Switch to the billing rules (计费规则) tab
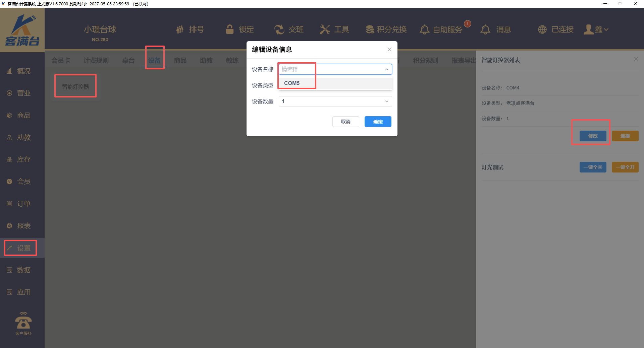The width and height of the screenshot is (644, 348). point(96,60)
